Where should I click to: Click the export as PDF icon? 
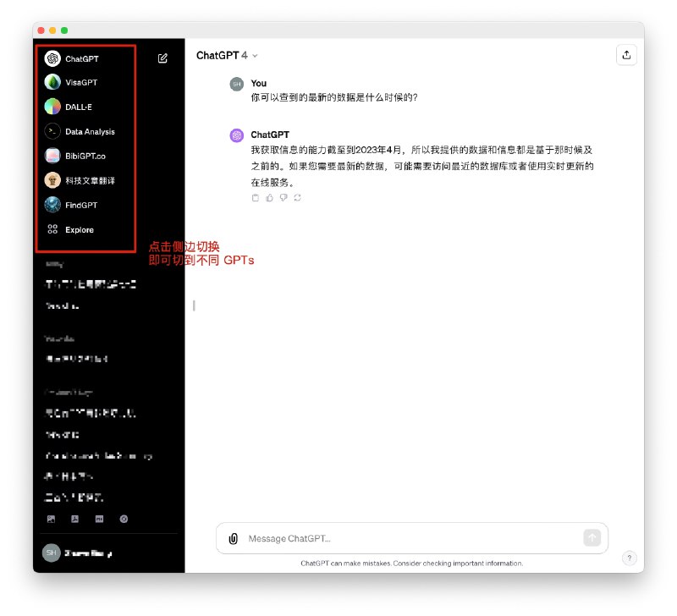pos(74,519)
